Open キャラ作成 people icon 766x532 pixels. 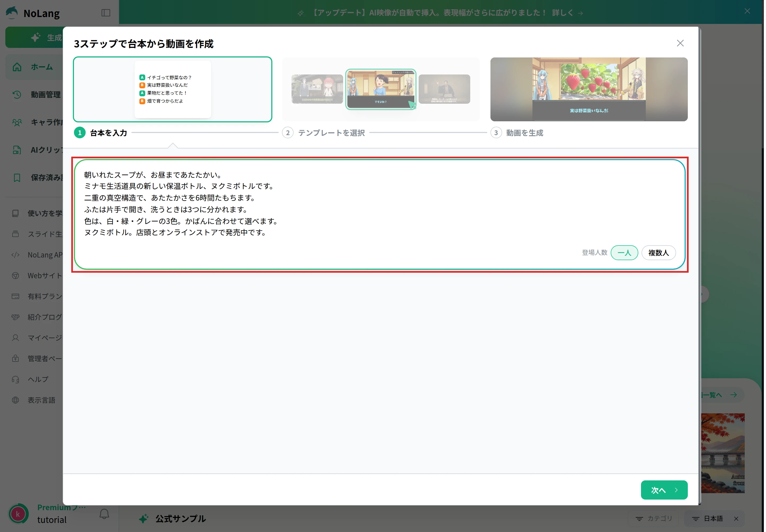click(17, 122)
